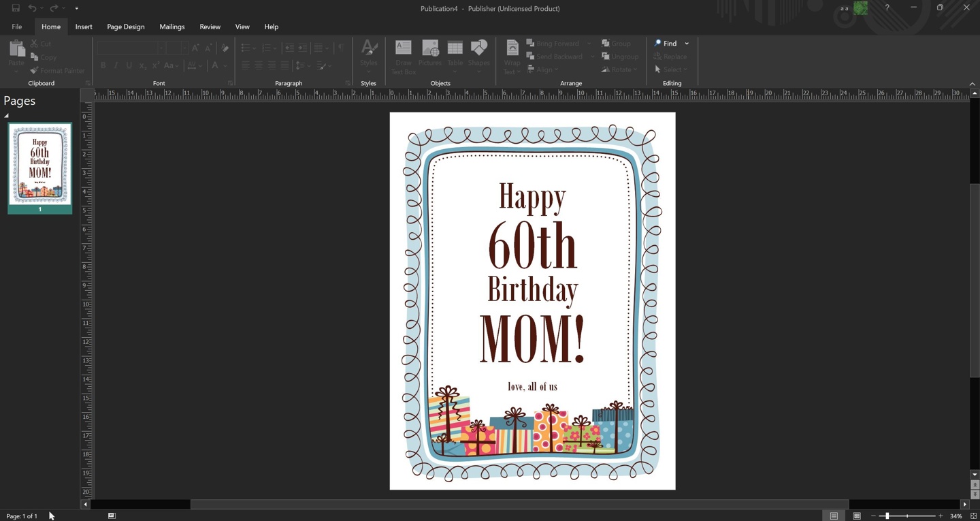This screenshot has width=980, height=521.
Task: Click the Save icon in title bar
Action: click(x=16, y=8)
